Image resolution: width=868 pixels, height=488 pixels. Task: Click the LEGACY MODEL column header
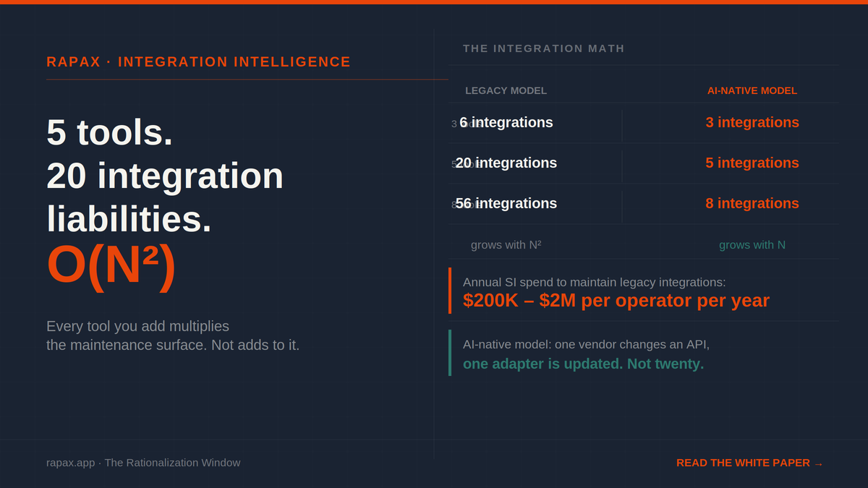pyautogui.click(x=506, y=90)
